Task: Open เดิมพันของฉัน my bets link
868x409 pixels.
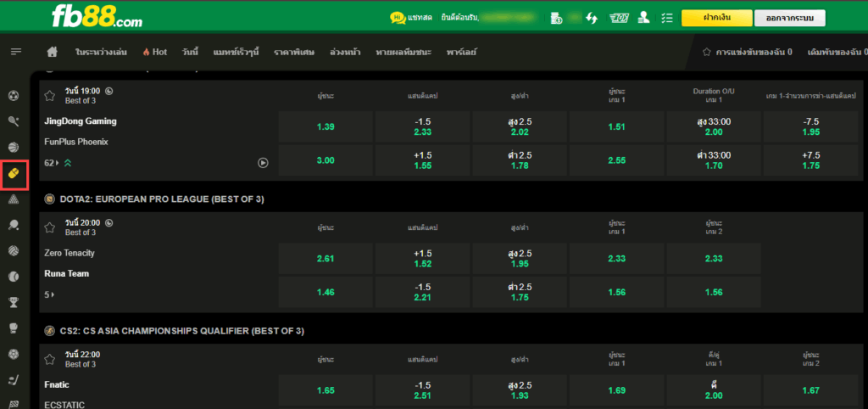Action: (838, 52)
